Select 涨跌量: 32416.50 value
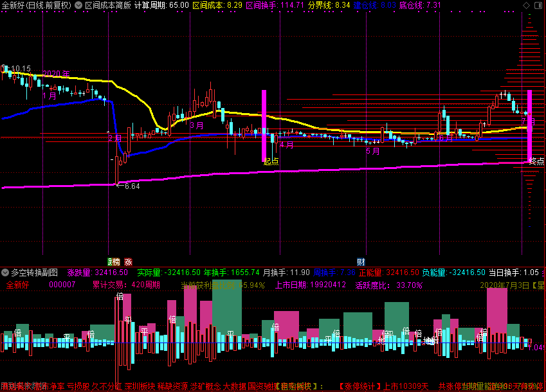This screenshot has height=392, width=546. (98, 272)
